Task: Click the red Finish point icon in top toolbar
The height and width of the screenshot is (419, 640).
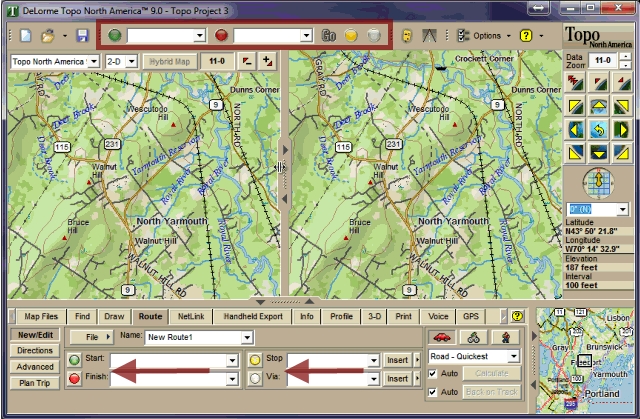Action: coord(221,35)
